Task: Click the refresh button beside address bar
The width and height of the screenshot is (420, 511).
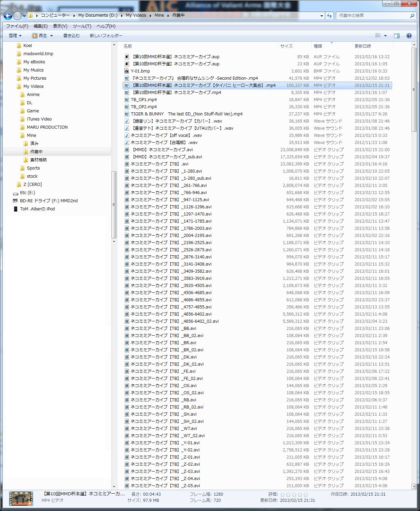Action: [329, 16]
